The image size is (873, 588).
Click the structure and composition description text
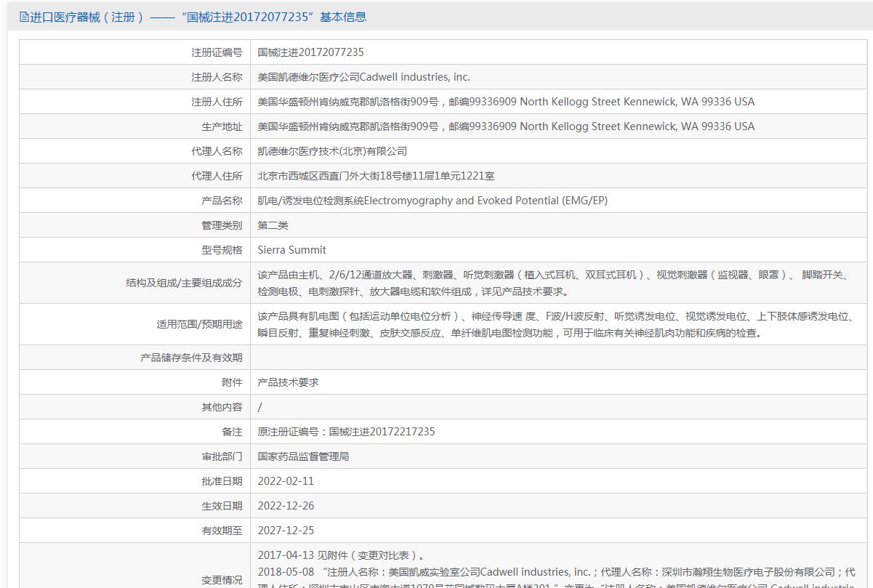coord(552,283)
